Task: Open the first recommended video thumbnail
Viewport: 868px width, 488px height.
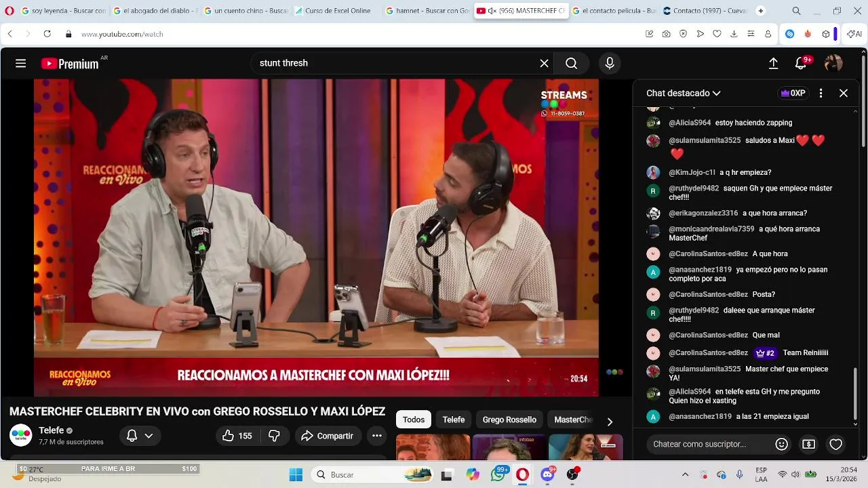Action: coord(433,447)
